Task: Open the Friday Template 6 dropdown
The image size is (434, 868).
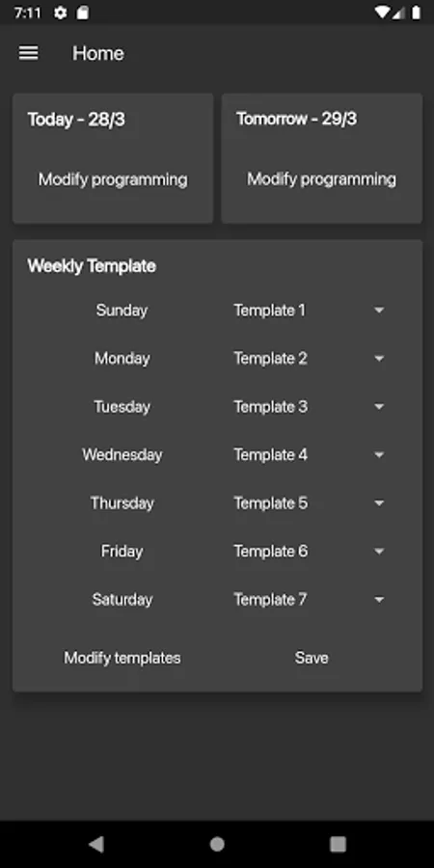Action: pyautogui.click(x=309, y=552)
